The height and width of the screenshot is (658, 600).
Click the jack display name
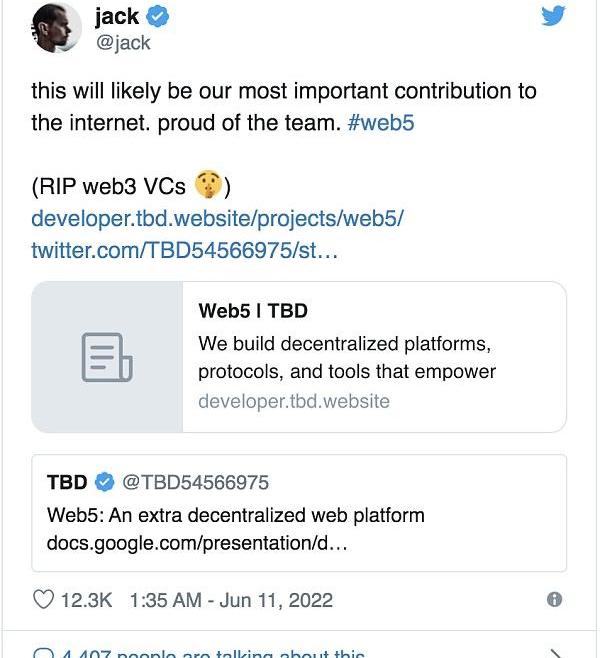(x=118, y=17)
